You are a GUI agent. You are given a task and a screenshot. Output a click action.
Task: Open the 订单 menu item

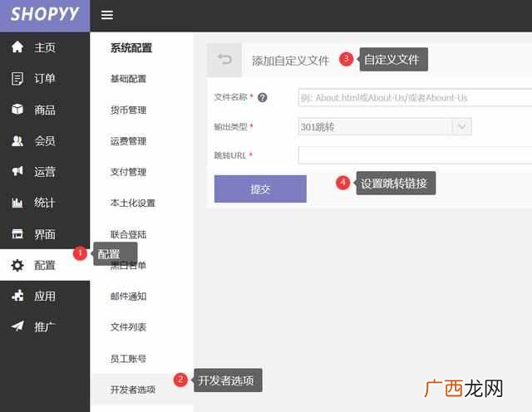pos(44,79)
